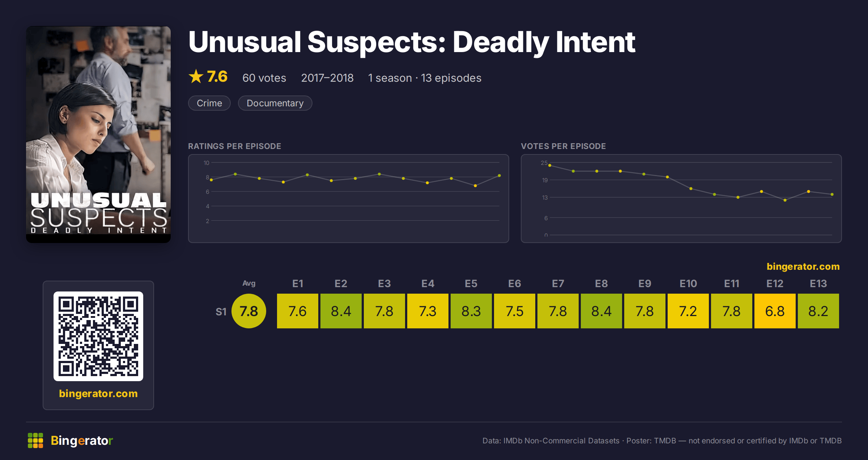The image size is (868, 460).
Task: Click the Bingerator grid logo icon
Action: 35,440
